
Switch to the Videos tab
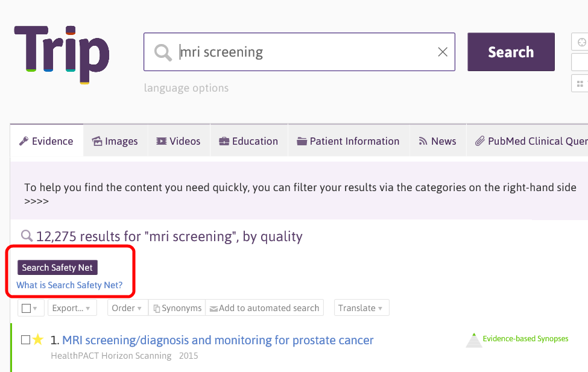(178, 141)
